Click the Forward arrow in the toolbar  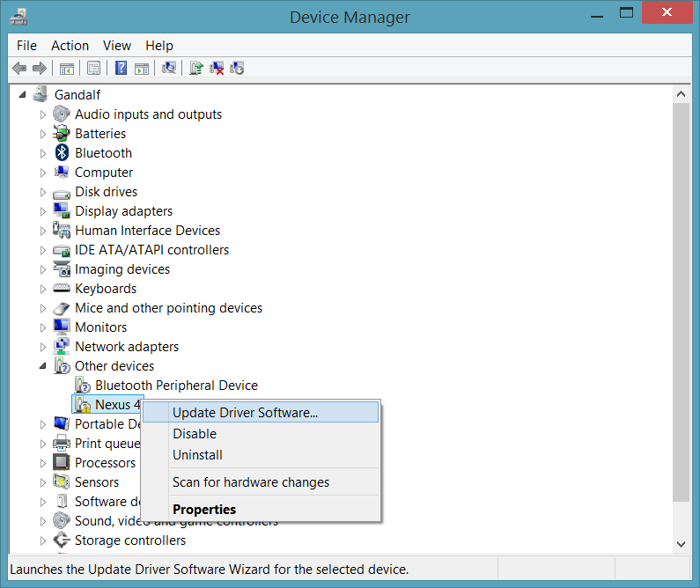[40, 69]
